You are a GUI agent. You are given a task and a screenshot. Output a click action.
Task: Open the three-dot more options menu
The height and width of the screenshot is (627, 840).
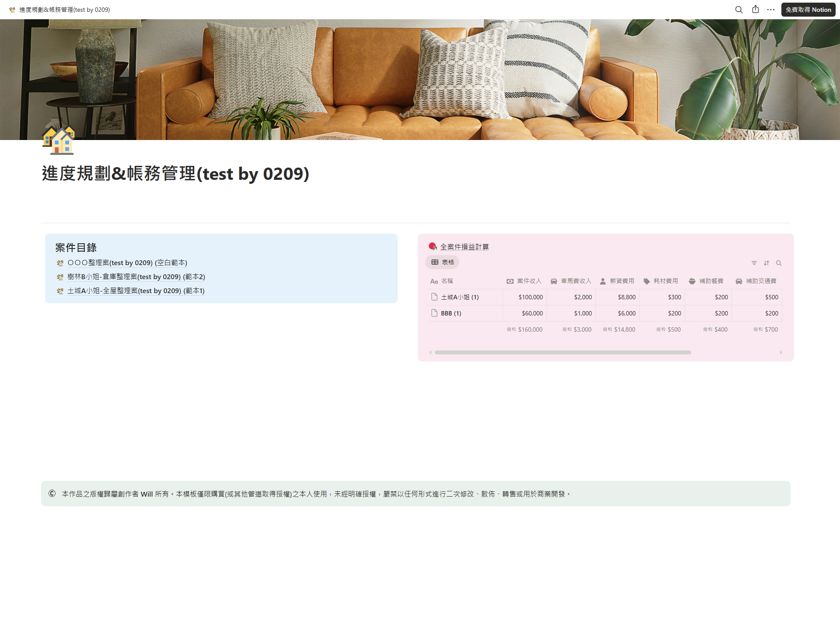coord(771,10)
